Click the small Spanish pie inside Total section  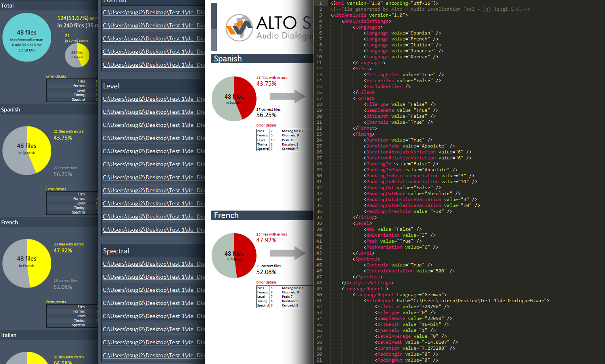pyautogui.click(x=77, y=55)
